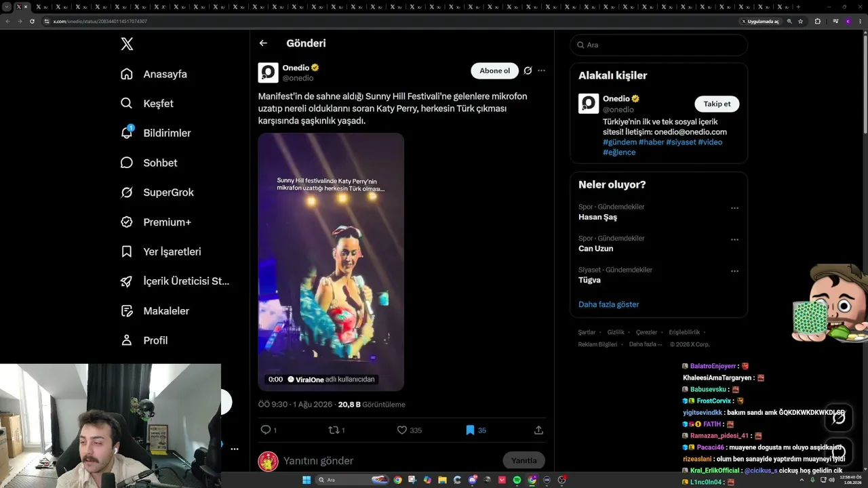This screenshot has height=488, width=868.
Task: Click the Uygulamada aç button
Action: (x=760, y=21)
